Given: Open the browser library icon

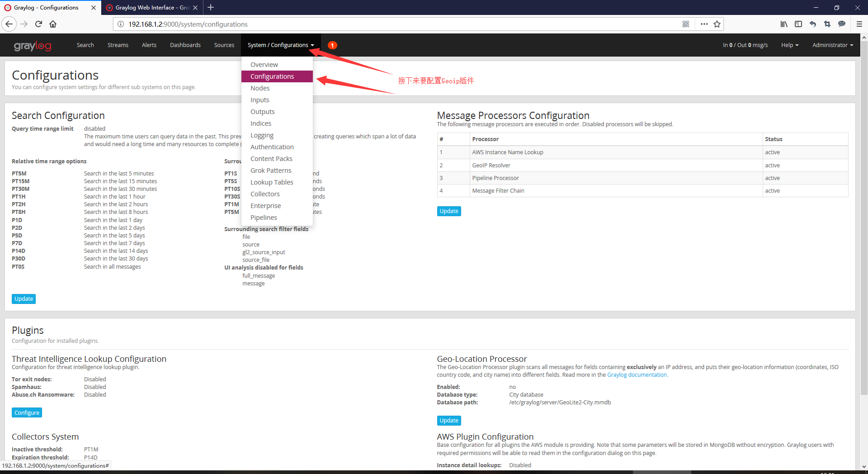Looking at the screenshot, I should [x=783, y=24].
